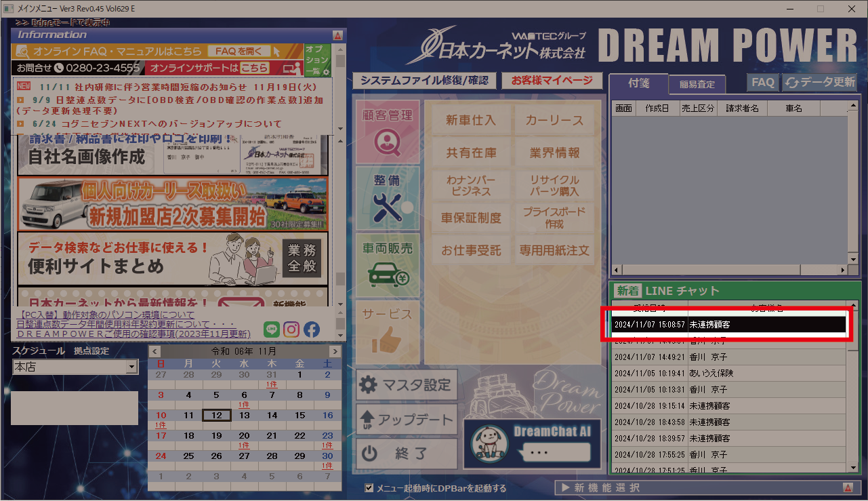The width and height of the screenshot is (868, 501).
Task: Go to next month in calendar
Action: (x=334, y=352)
